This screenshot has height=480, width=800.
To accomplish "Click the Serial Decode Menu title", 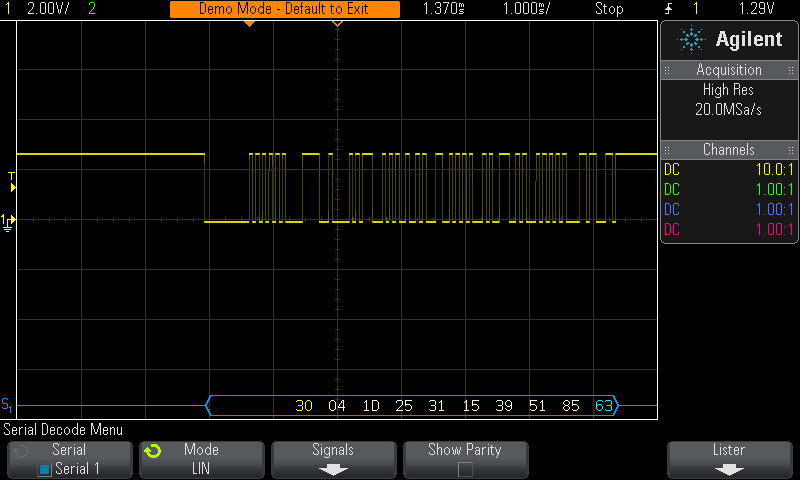I will 63,430.
